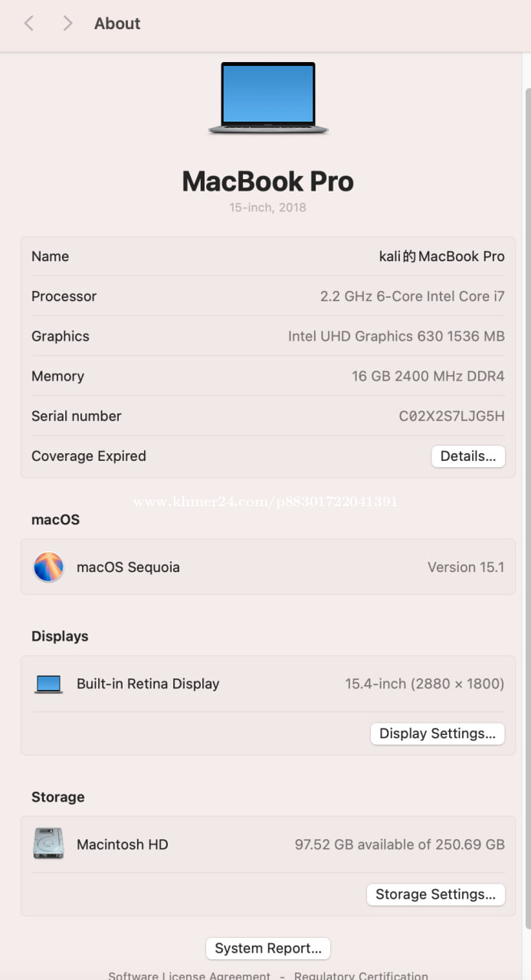Click the macOS Sequoia version row
The height and width of the screenshot is (980, 531).
point(268,567)
